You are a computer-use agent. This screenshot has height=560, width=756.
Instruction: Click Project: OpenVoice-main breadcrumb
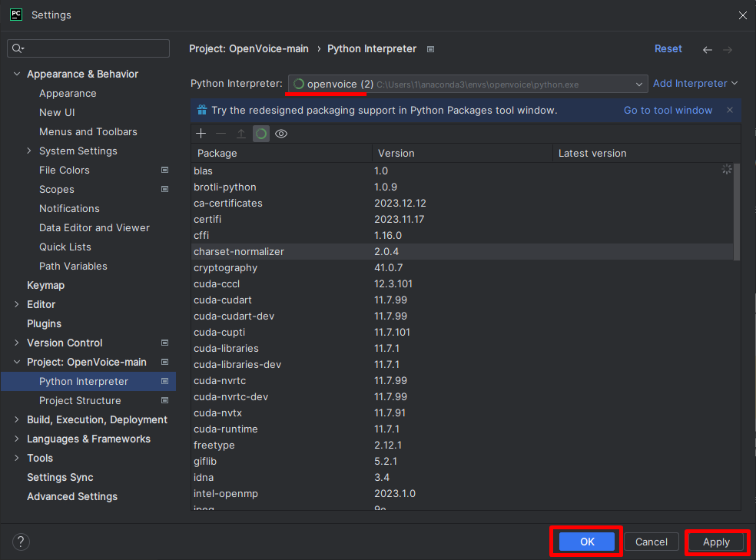click(249, 48)
